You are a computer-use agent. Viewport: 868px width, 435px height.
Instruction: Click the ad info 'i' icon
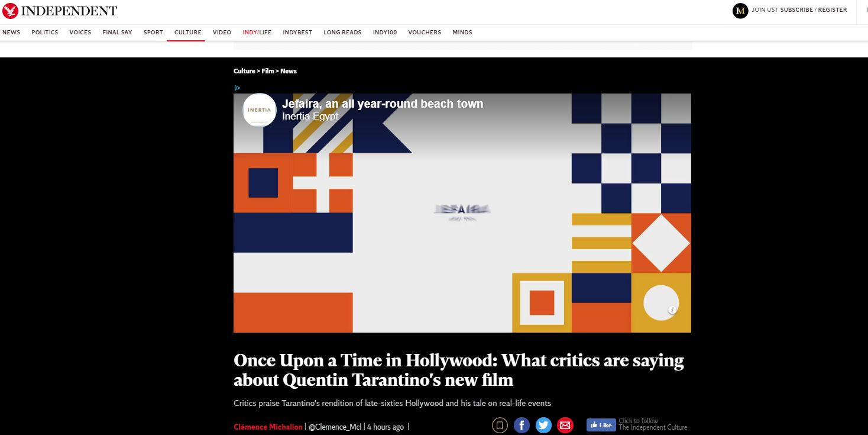(672, 310)
